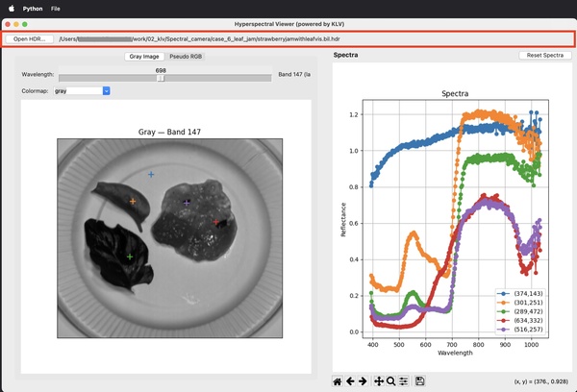Click the Reset Spectra button
Viewport: 577px width, 392px height.
(543, 57)
